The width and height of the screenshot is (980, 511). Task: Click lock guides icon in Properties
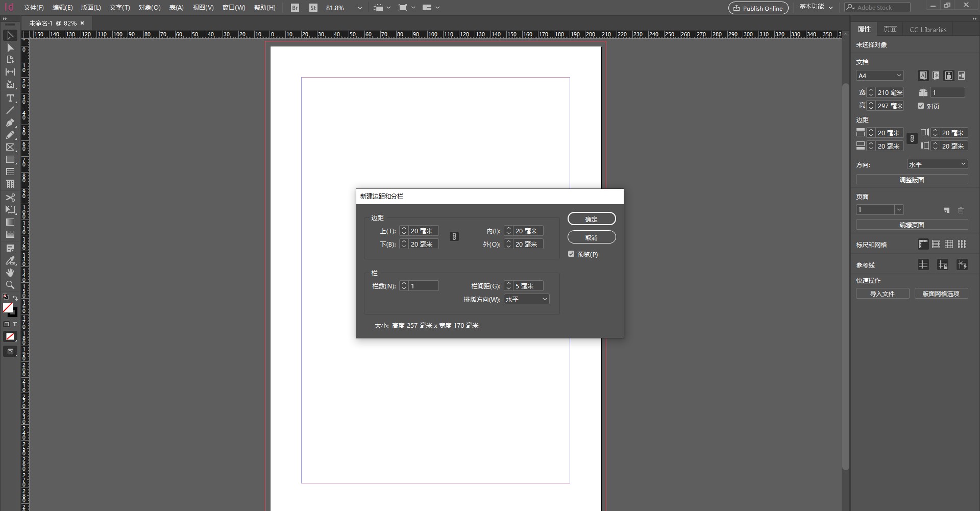tap(943, 264)
